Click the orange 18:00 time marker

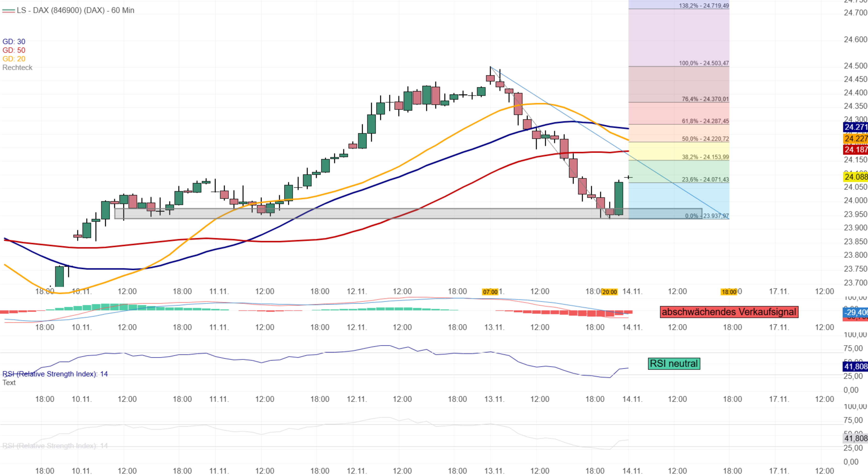pos(729,292)
